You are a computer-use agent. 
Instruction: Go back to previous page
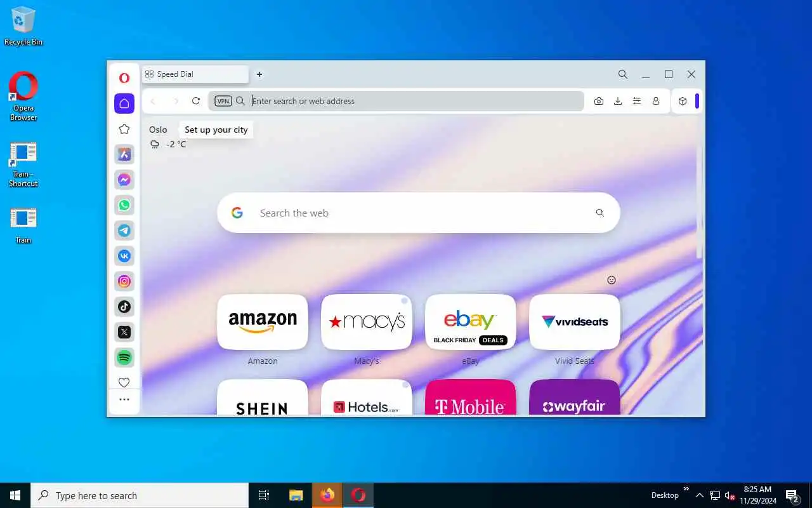point(153,101)
